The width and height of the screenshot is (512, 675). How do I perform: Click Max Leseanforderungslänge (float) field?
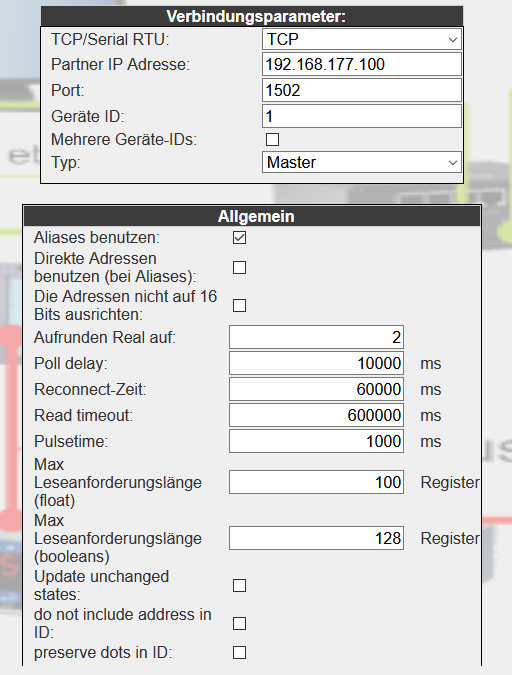coord(316,482)
